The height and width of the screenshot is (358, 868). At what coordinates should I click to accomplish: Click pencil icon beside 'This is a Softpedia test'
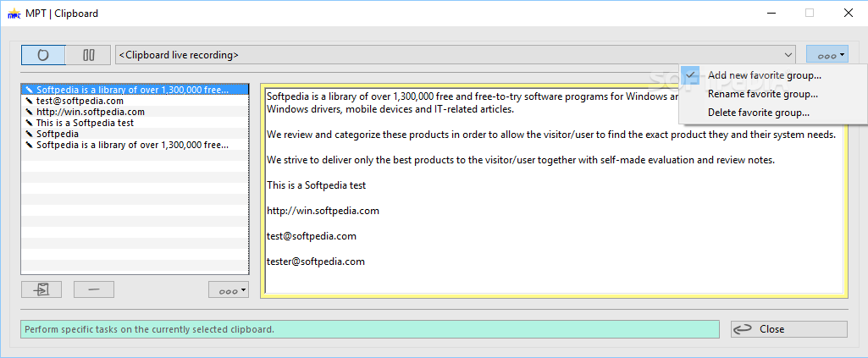click(30, 123)
